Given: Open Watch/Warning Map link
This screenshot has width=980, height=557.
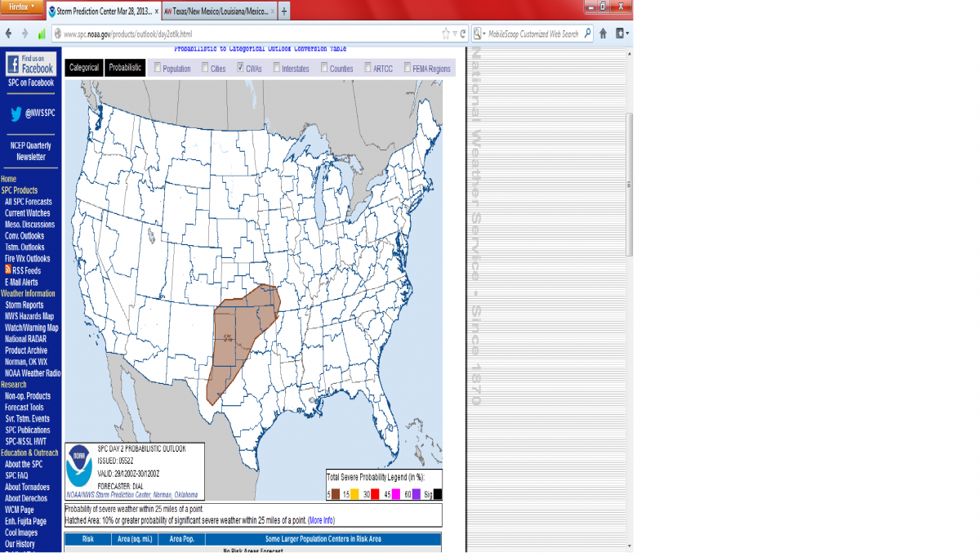Looking at the screenshot, I should (x=32, y=328).
